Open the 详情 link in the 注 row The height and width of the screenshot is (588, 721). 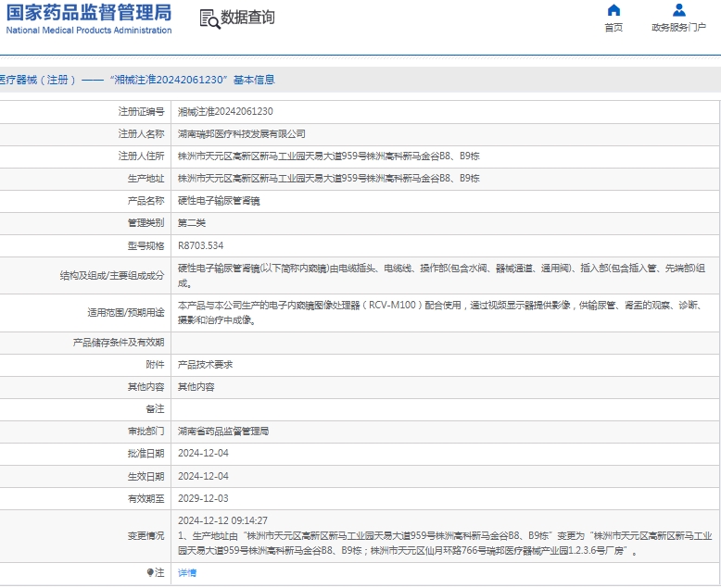pyautogui.click(x=187, y=573)
